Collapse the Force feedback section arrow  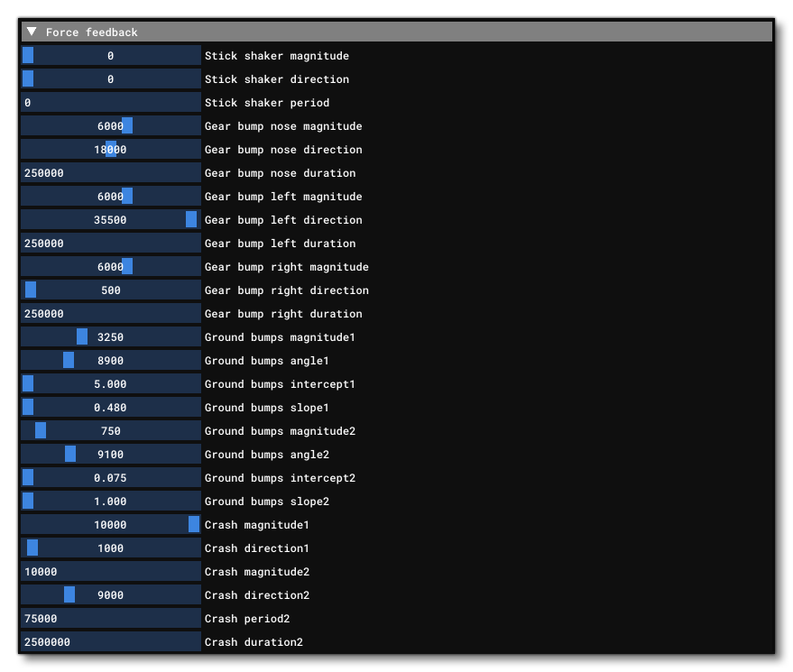click(32, 32)
